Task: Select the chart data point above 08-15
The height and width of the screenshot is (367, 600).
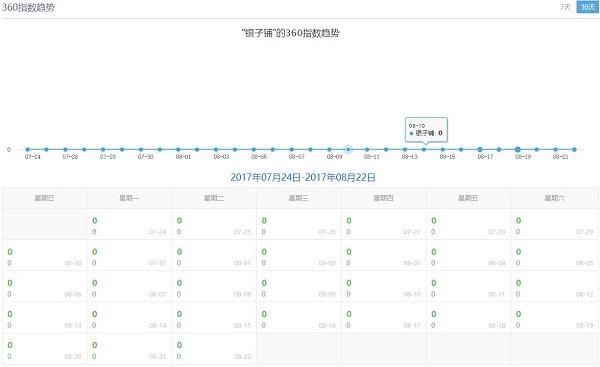Action: [x=442, y=150]
